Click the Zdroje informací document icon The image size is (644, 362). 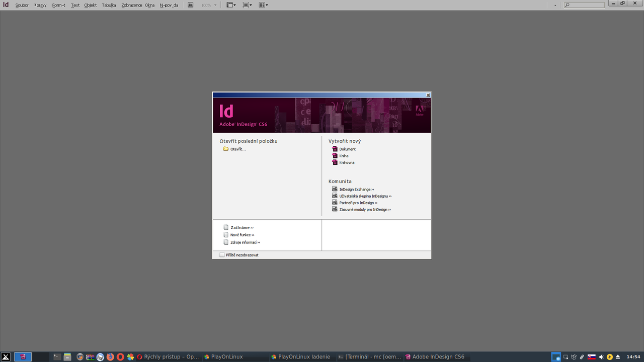point(226,242)
